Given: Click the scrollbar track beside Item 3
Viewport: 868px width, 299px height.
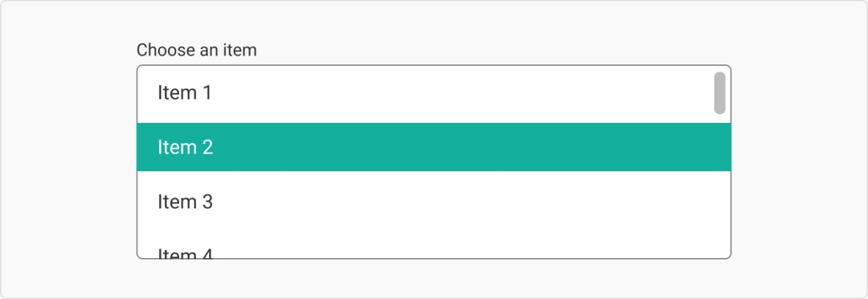Looking at the screenshot, I should (719, 202).
